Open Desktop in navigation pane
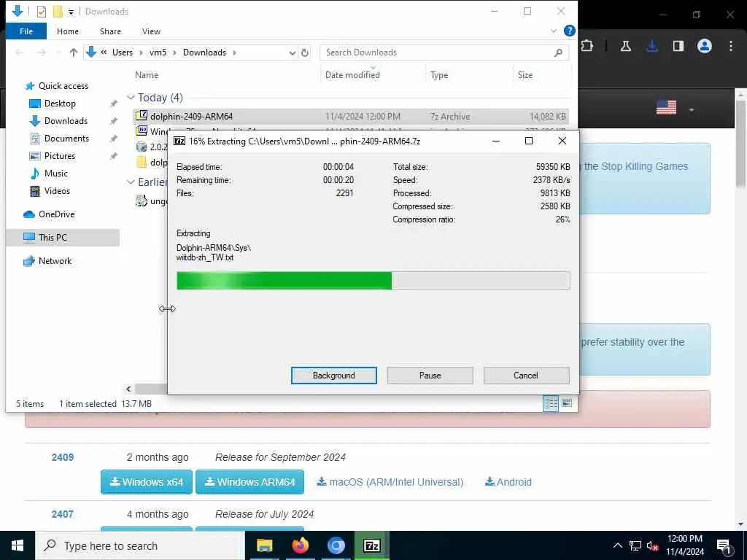Image resolution: width=747 pixels, height=560 pixels. click(60, 104)
